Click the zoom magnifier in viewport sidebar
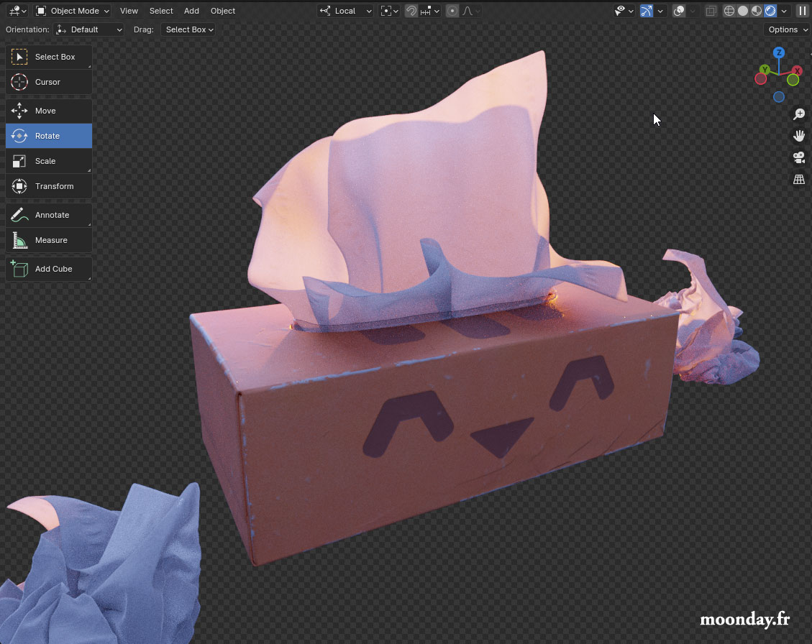Screen dimensions: 812x644 (798, 114)
